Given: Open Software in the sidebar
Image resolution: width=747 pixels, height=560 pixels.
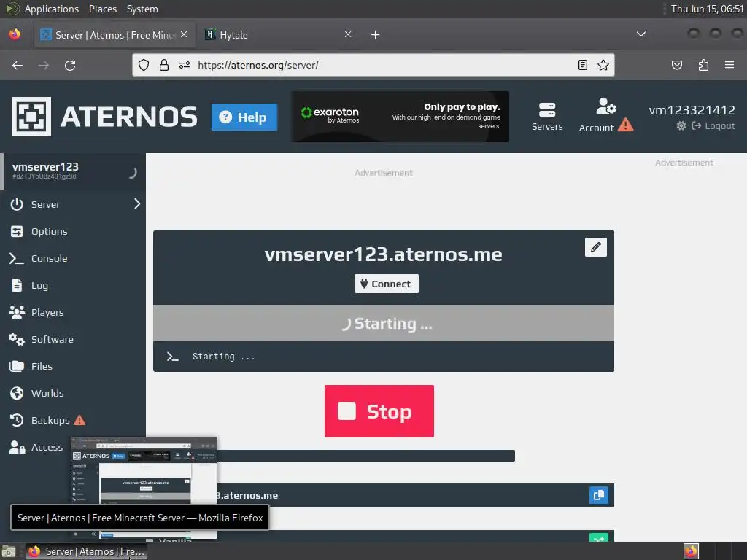Looking at the screenshot, I should pos(73,340).
